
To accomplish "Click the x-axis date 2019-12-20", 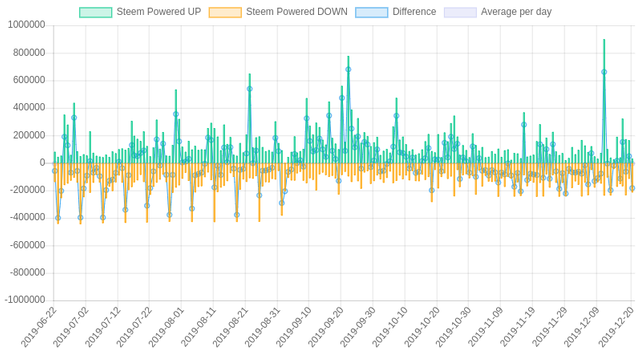I will (617, 327).
